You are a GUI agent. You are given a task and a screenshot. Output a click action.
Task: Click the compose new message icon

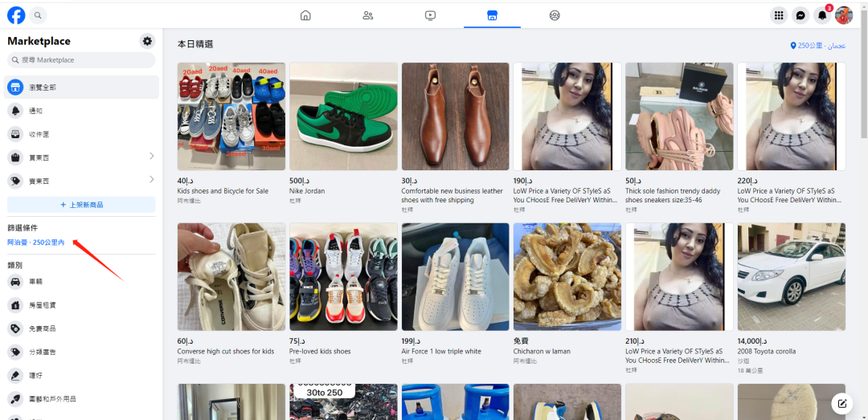pyautogui.click(x=841, y=403)
